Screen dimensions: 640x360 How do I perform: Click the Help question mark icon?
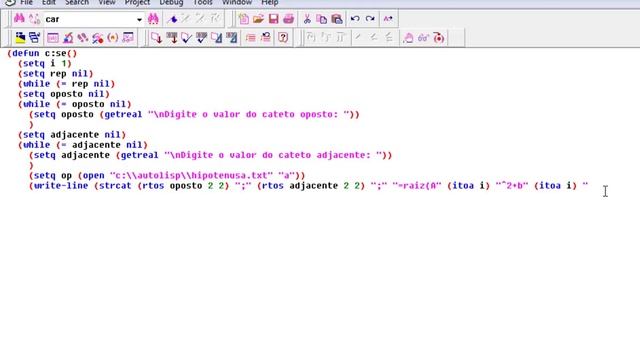(x=283, y=38)
